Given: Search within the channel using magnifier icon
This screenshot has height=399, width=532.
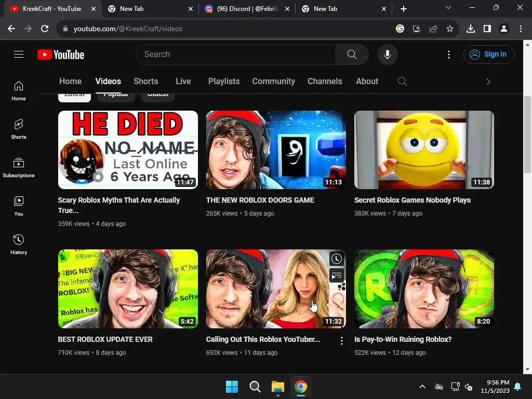Looking at the screenshot, I should tap(402, 82).
